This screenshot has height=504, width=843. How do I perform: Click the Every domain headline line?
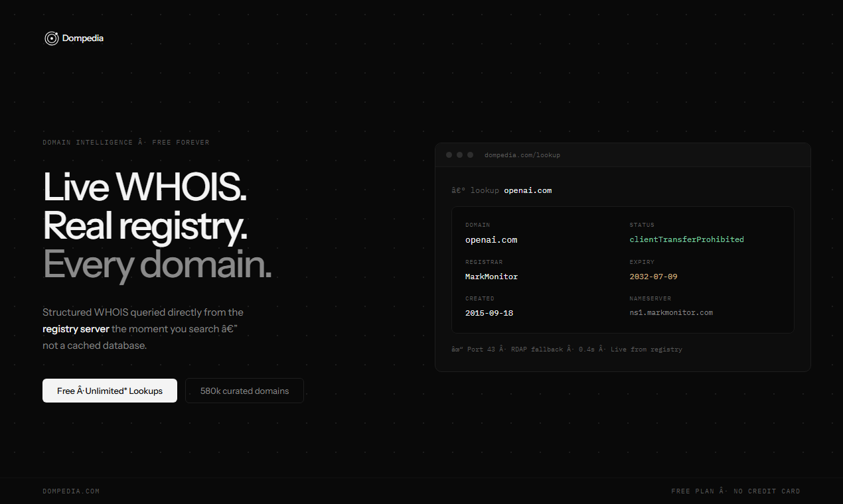[x=157, y=265]
